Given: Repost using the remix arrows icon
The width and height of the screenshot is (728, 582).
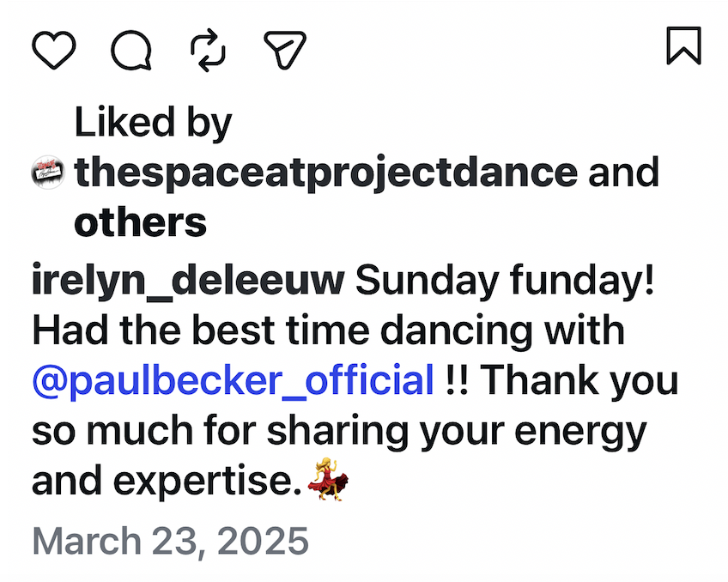Looking at the screenshot, I should coord(207,49).
